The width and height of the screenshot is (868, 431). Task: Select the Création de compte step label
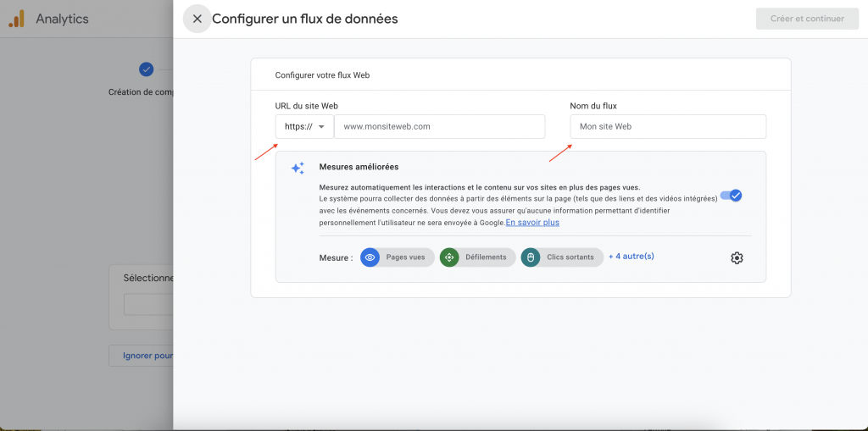pos(141,92)
